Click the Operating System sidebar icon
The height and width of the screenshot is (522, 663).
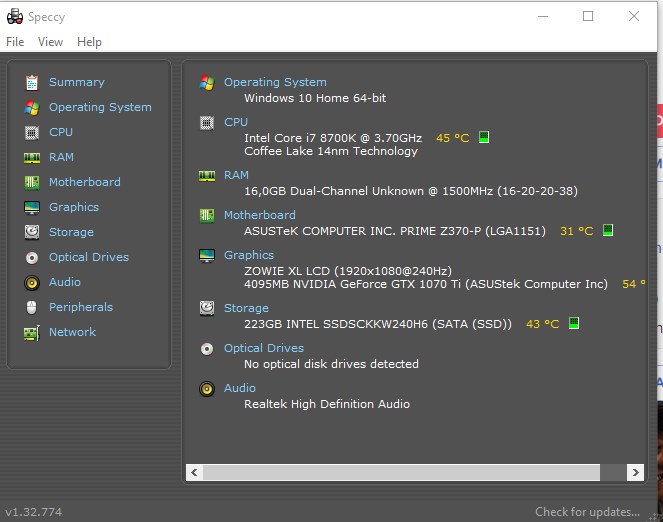(32, 107)
